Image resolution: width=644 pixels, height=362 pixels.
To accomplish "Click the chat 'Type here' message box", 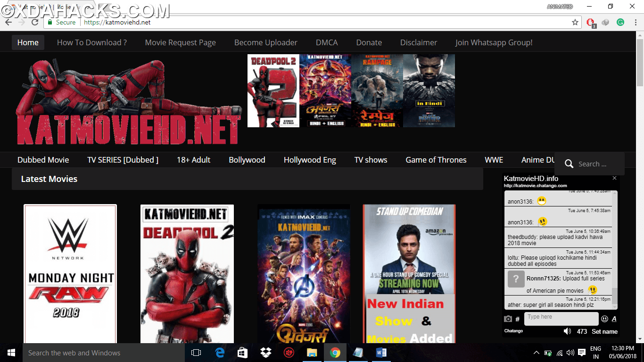I will [x=561, y=319].
